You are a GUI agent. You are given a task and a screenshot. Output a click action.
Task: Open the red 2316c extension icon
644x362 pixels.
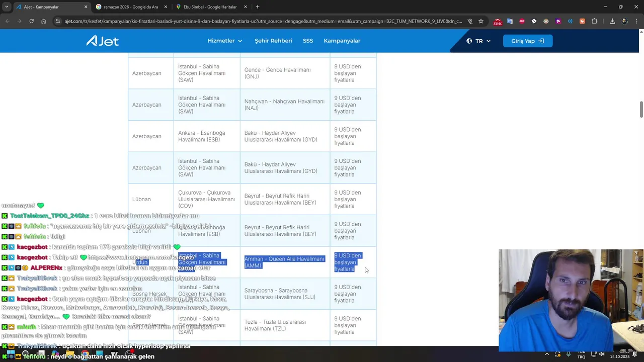point(498,22)
